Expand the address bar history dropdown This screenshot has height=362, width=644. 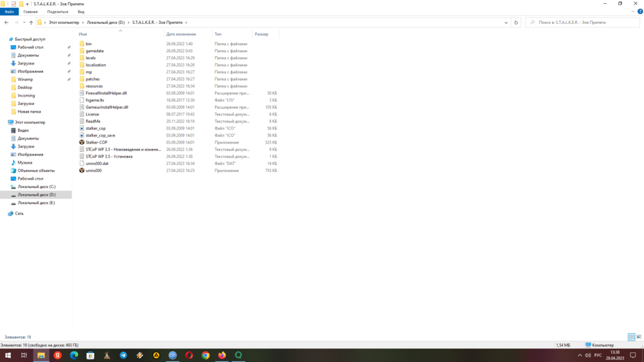506,23
